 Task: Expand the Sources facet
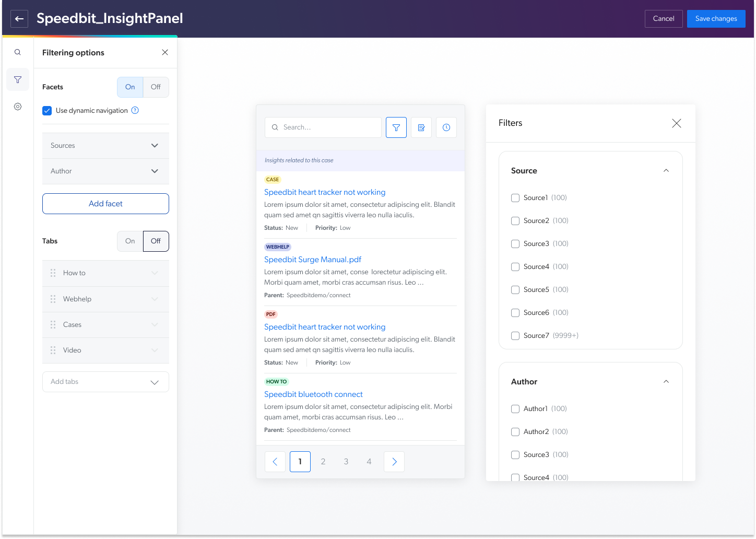click(155, 145)
